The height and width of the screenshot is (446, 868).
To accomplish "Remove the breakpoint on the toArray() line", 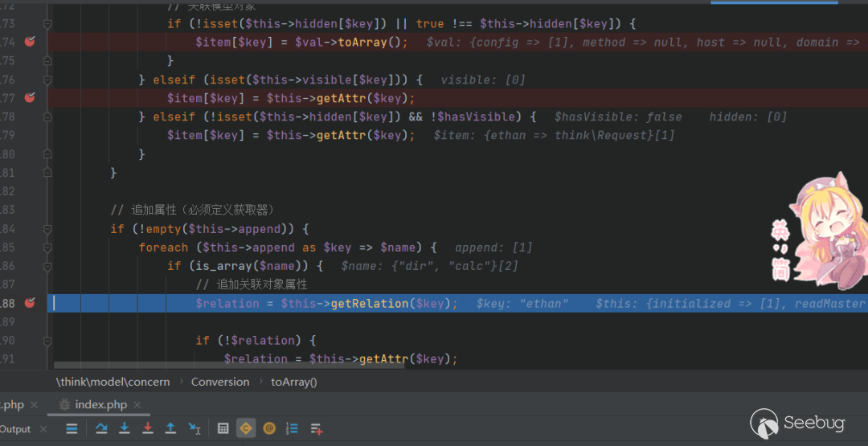I will click(x=30, y=42).
